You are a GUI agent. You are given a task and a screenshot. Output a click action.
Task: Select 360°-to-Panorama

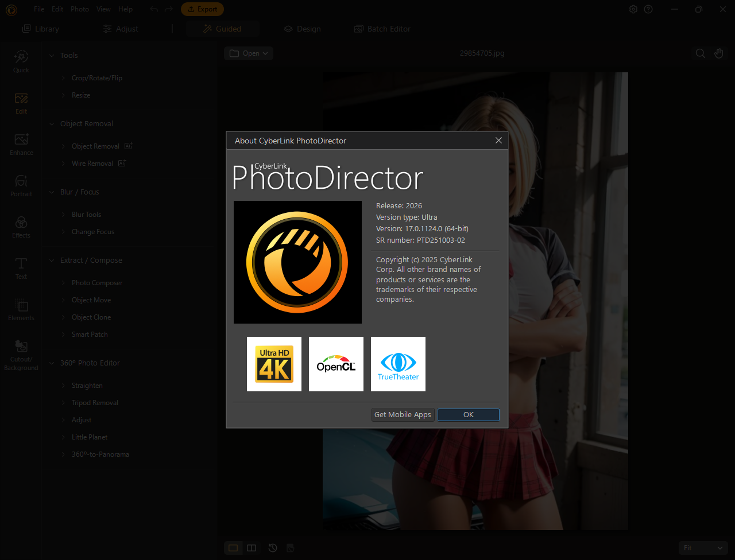point(100,454)
